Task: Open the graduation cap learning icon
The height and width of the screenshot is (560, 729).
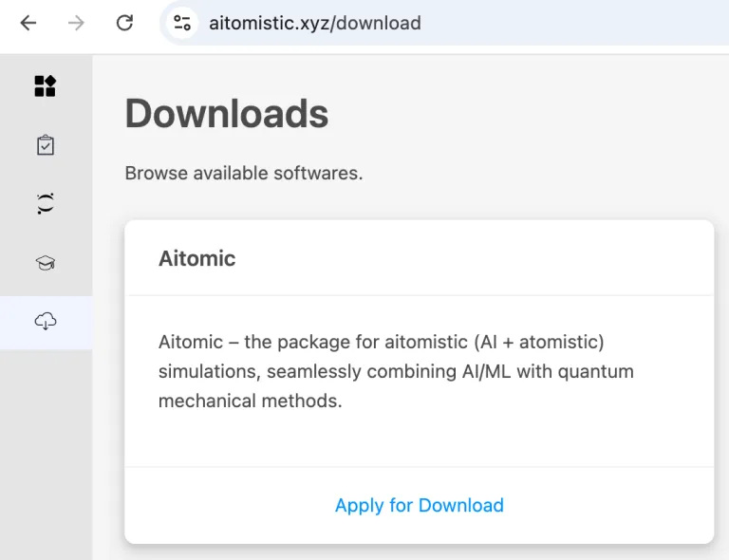Action: [46, 263]
